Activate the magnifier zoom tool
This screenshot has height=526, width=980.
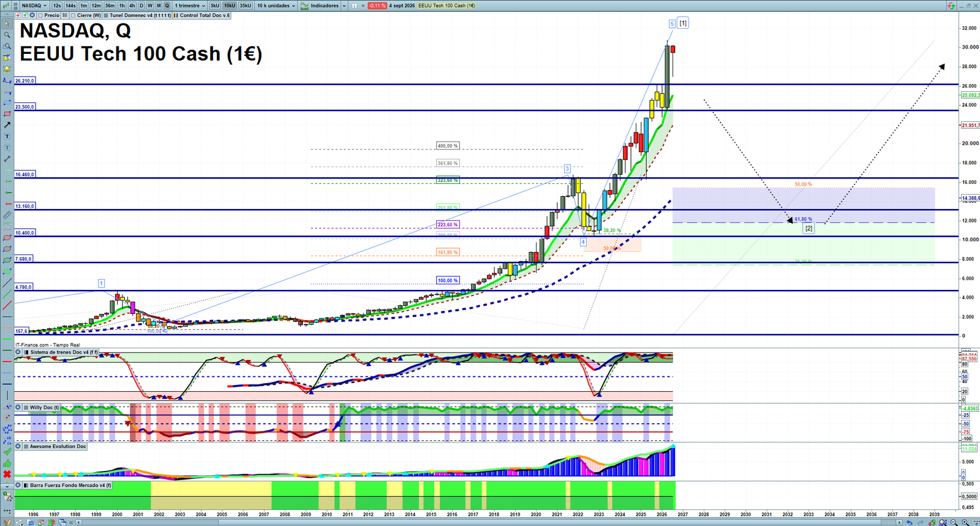click(7, 35)
